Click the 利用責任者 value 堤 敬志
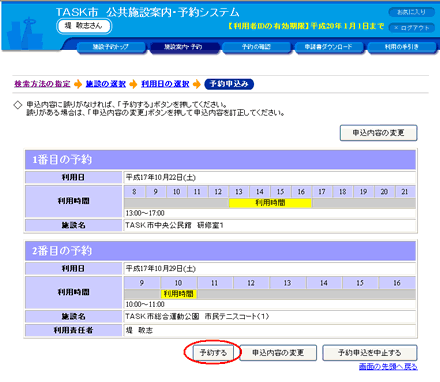 (x=139, y=330)
